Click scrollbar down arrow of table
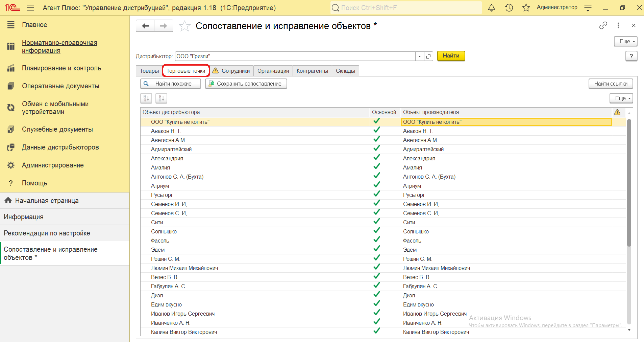This screenshot has width=644, height=342. click(629, 330)
